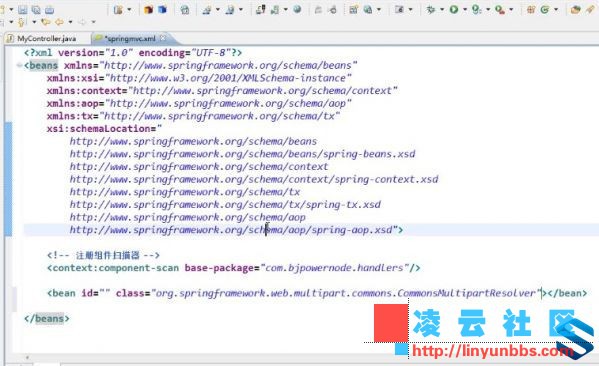
Task: Collapse the beans element fold marker
Action: click(19, 65)
